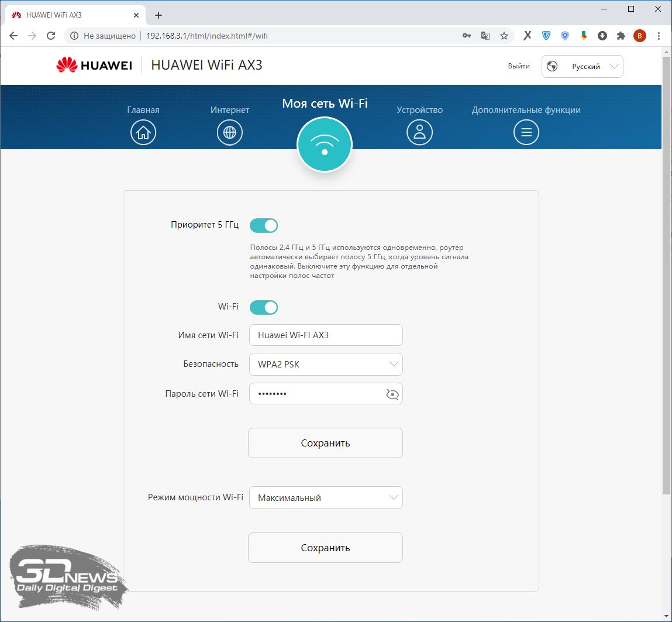
Task: Open Дополнительные функции menu icon
Action: (526, 132)
